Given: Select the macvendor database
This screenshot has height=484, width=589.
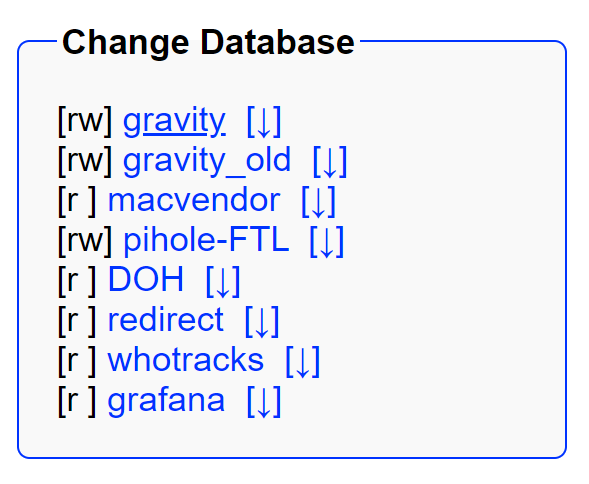Looking at the screenshot, I should 194,201.
